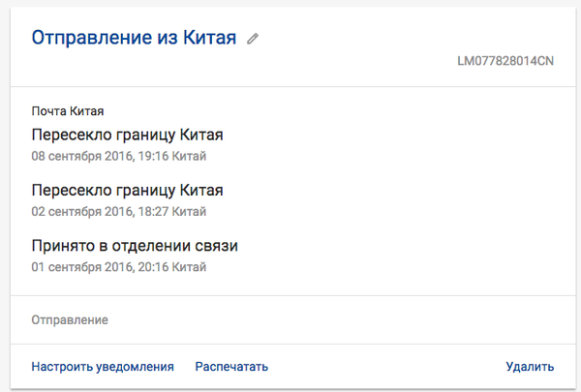
Task: Click Удалить to delete the shipment
Action: [x=530, y=367]
